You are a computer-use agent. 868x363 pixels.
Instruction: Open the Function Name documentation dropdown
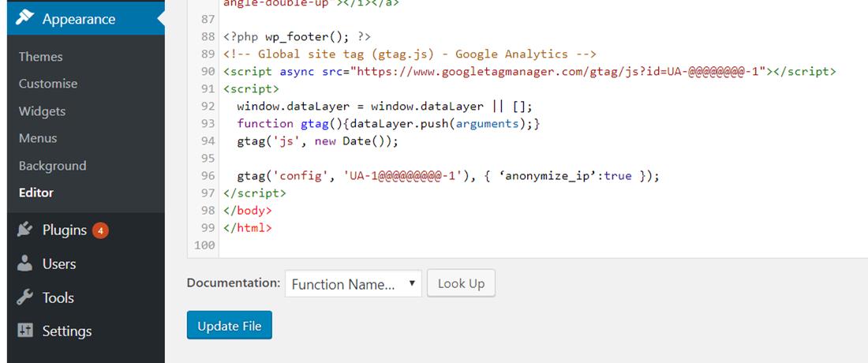click(354, 283)
